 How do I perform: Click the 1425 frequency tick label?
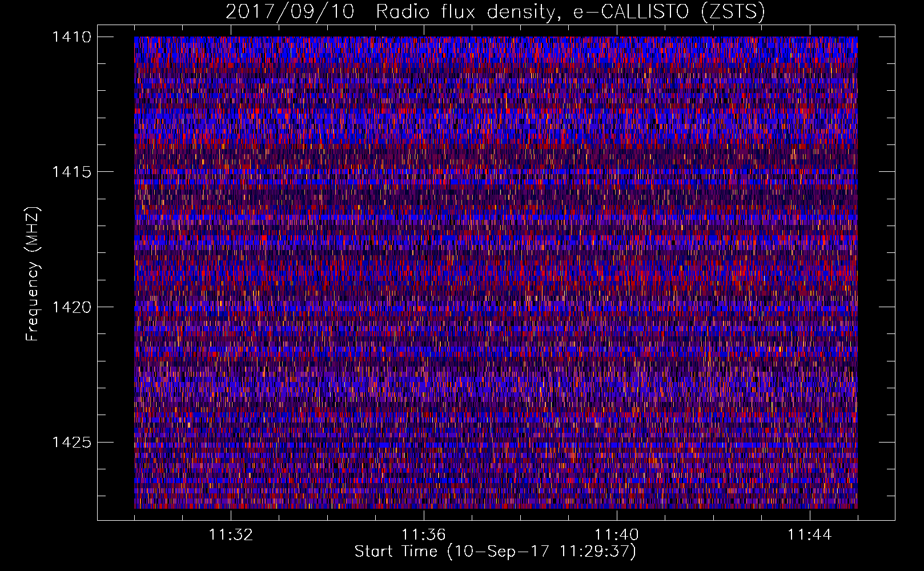tap(71, 442)
